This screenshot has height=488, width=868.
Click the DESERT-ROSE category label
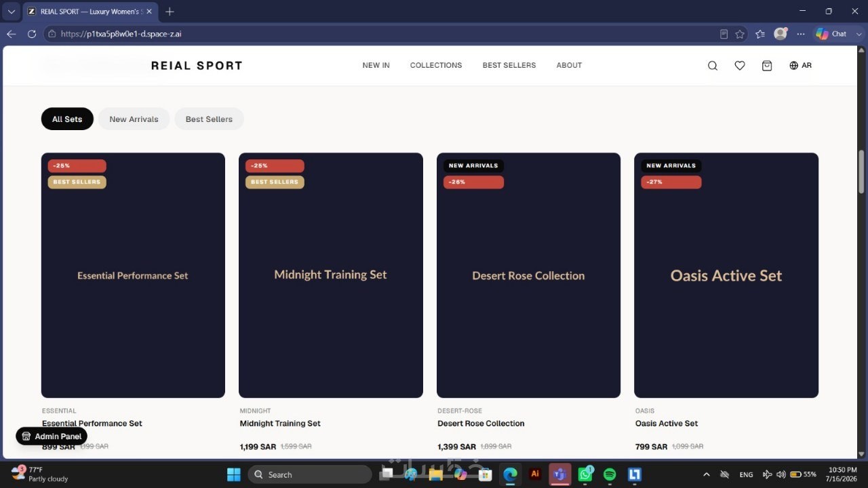point(460,411)
